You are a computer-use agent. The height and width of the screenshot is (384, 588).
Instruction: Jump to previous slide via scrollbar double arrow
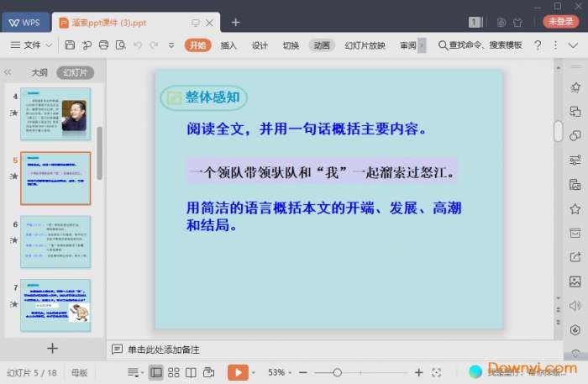[558, 310]
